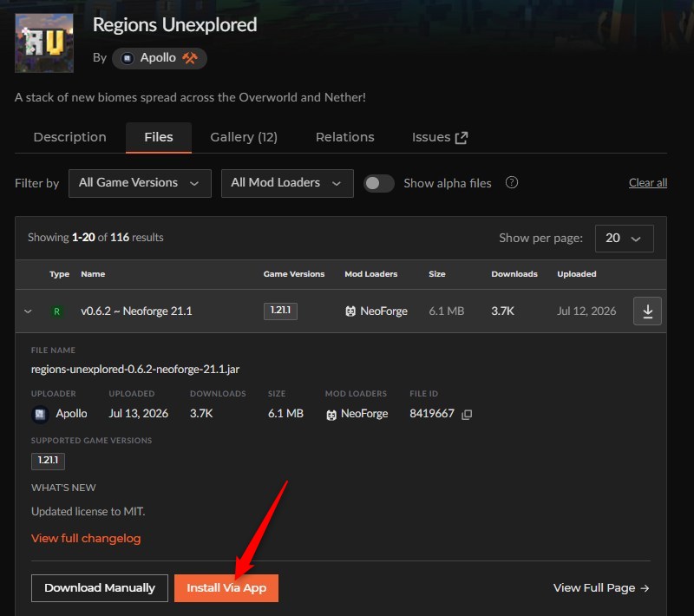Open the Gallery (12) tab
Viewport: 694px width, 616px height.
(244, 137)
